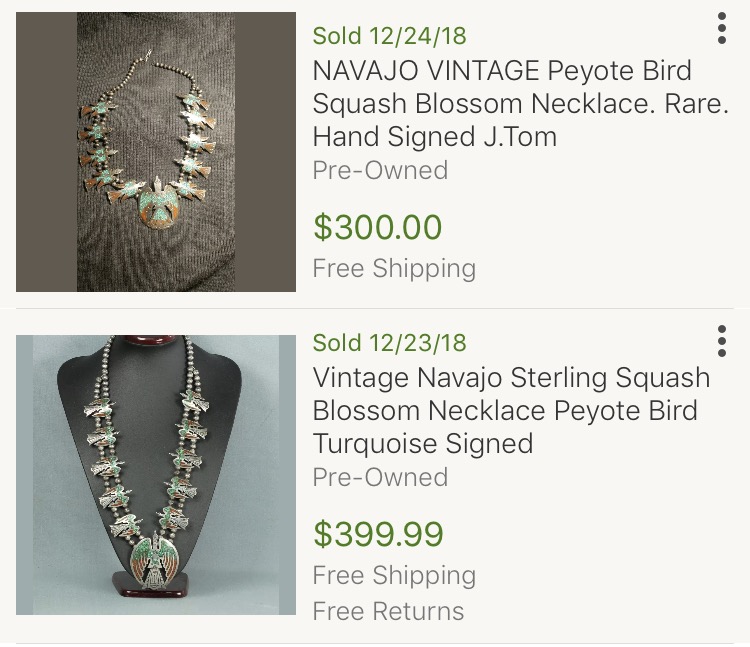
Task: Select the $399.99 sold price
Action: (377, 533)
